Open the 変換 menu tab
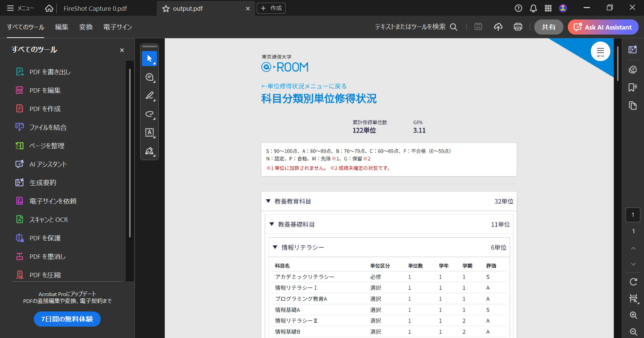Screen dimensions: 644x338 (x=86, y=27)
